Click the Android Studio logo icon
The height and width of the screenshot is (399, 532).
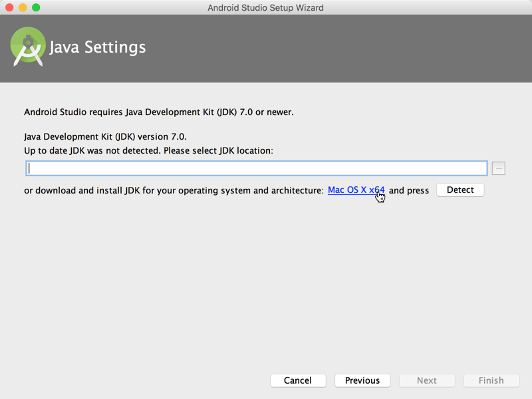coord(28,47)
